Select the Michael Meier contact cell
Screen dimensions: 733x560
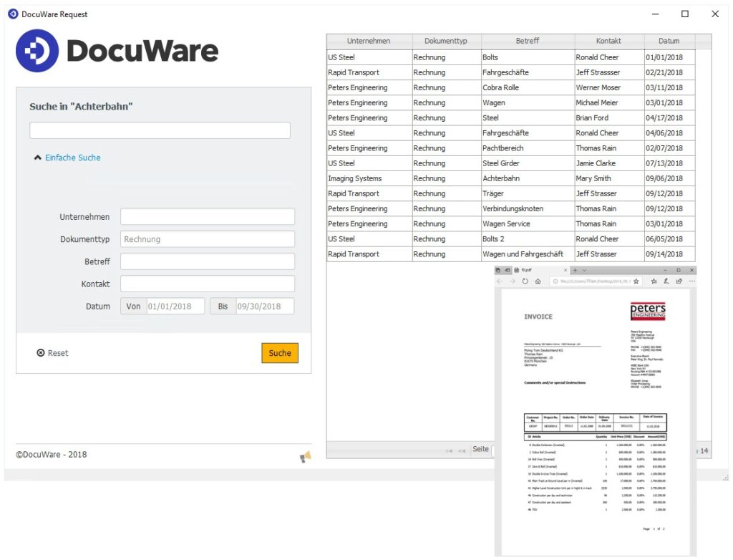point(609,102)
